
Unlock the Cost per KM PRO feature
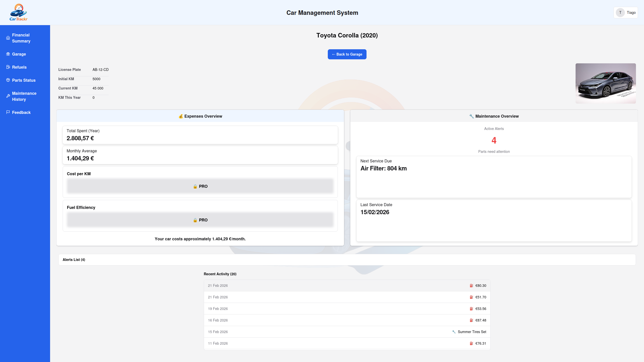pyautogui.click(x=200, y=186)
